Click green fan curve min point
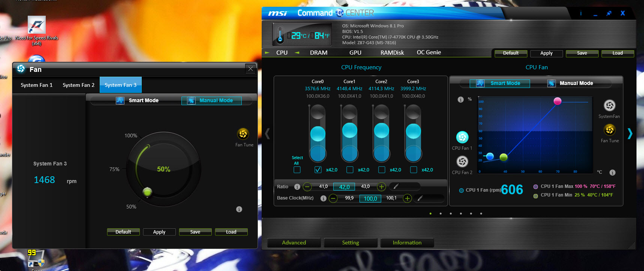644x271 pixels. point(504,157)
